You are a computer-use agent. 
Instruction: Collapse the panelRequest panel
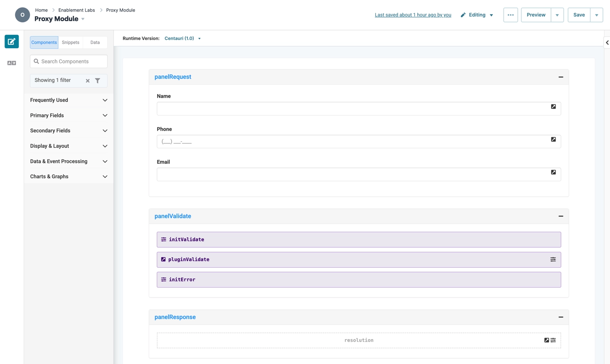(561, 77)
